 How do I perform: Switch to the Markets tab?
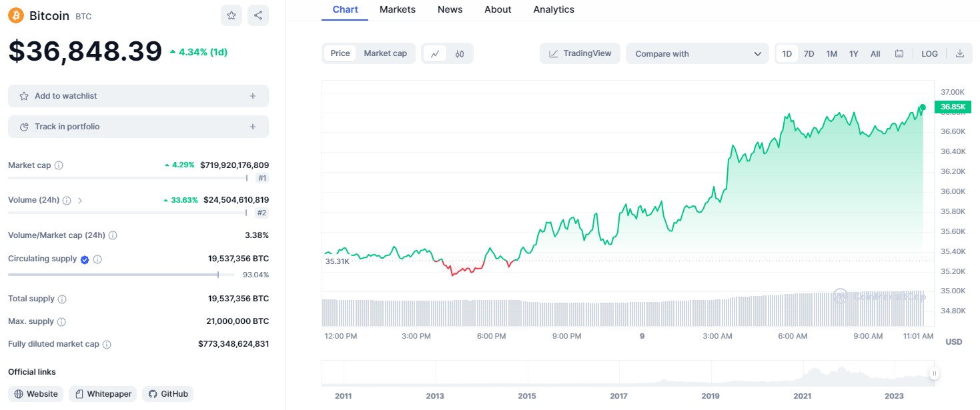pyautogui.click(x=397, y=9)
